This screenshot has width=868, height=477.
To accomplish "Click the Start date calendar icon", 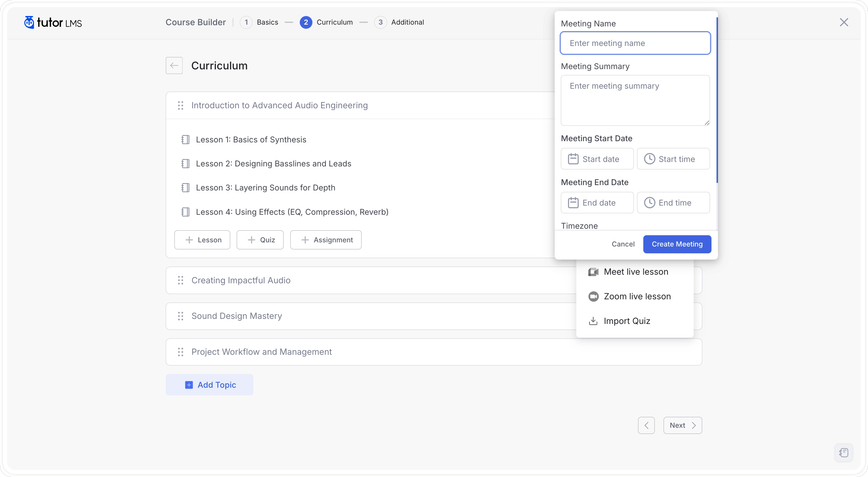I will coord(573,159).
